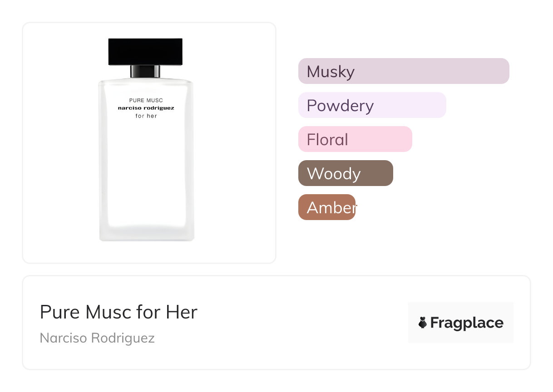Select the Musky accord bar
Image resolution: width=553 pixels, height=392 pixels.
(404, 71)
